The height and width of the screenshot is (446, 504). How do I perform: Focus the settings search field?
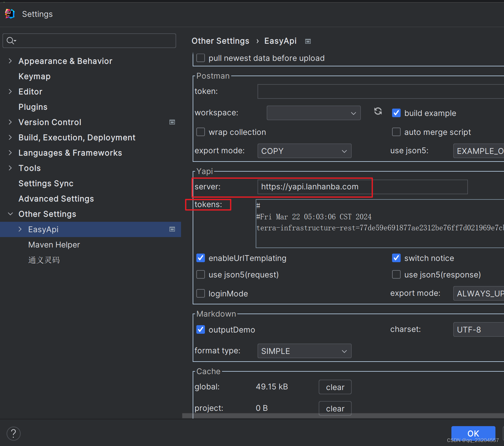click(89, 41)
